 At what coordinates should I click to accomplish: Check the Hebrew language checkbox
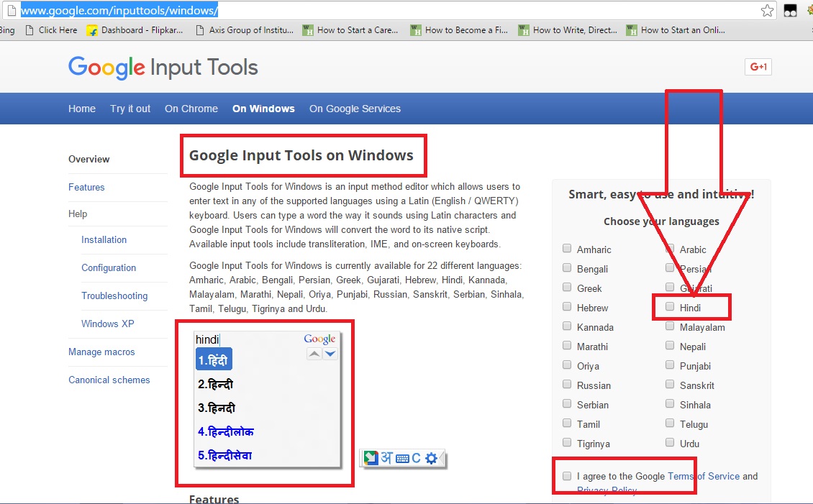click(x=567, y=307)
